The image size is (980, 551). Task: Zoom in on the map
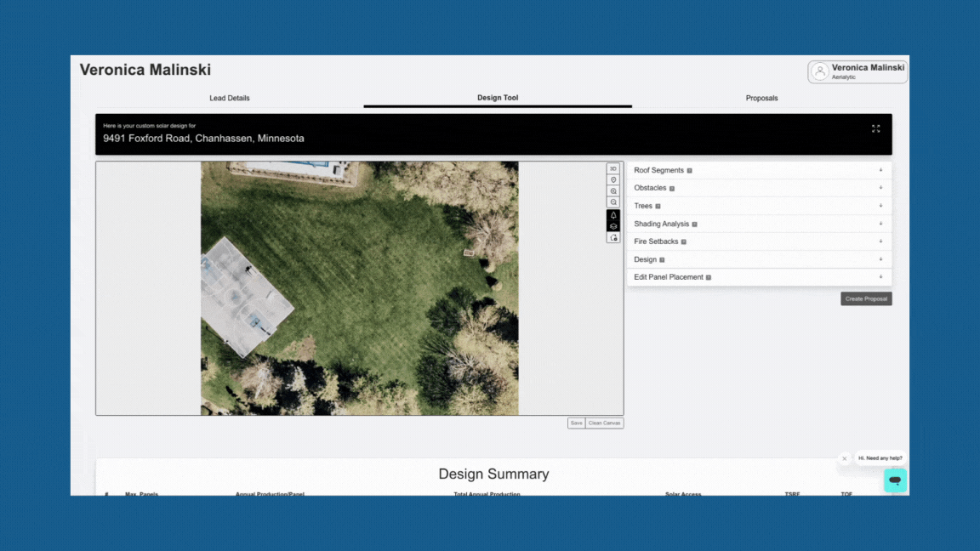point(613,191)
